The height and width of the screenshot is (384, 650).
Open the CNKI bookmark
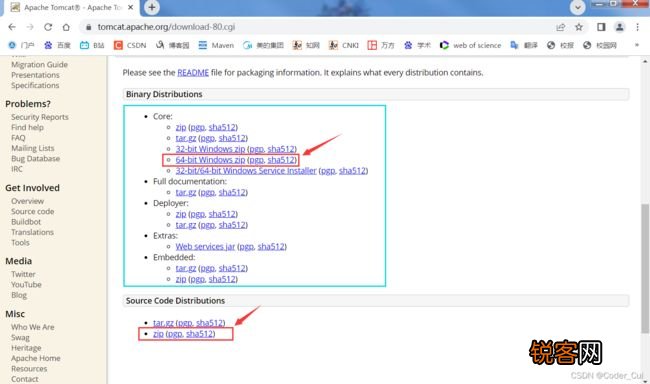[344, 45]
